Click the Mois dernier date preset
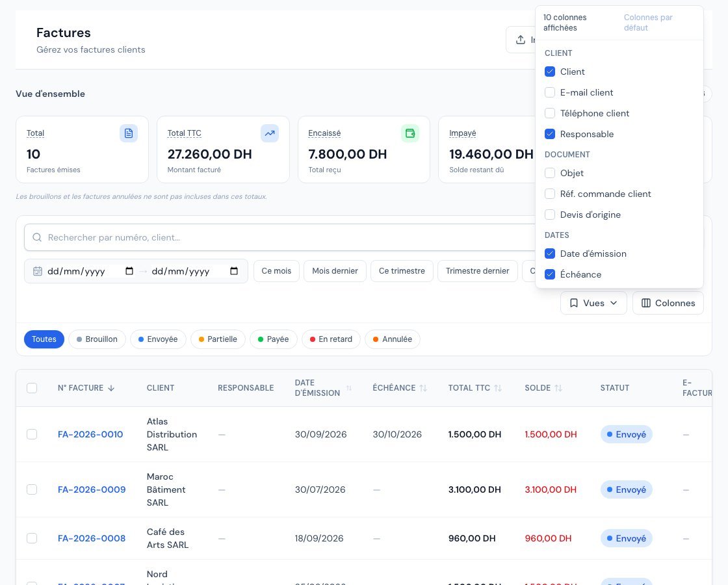This screenshot has height=585, width=728. [335, 271]
